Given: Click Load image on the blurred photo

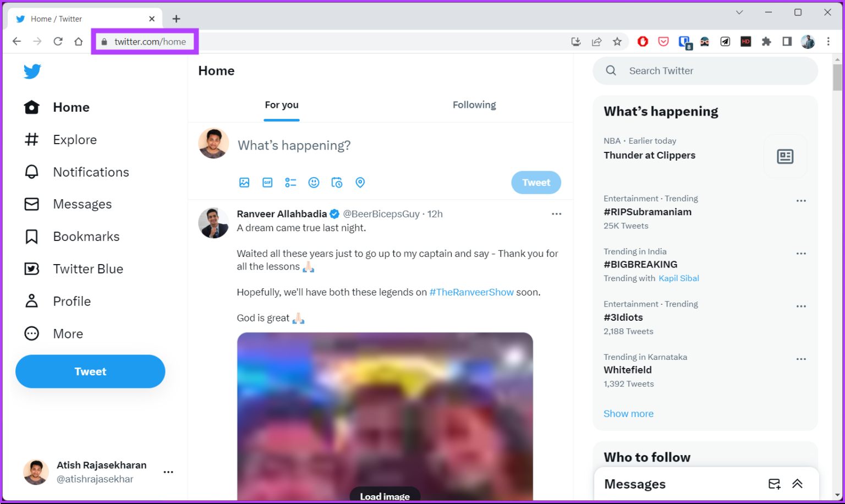Looking at the screenshot, I should (x=385, y=495).
